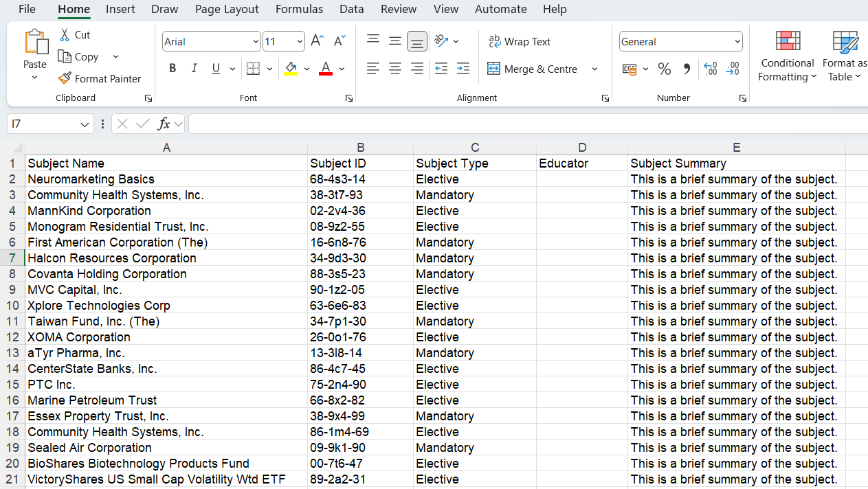Select the Bottom Align button

(x=417, y=41)
